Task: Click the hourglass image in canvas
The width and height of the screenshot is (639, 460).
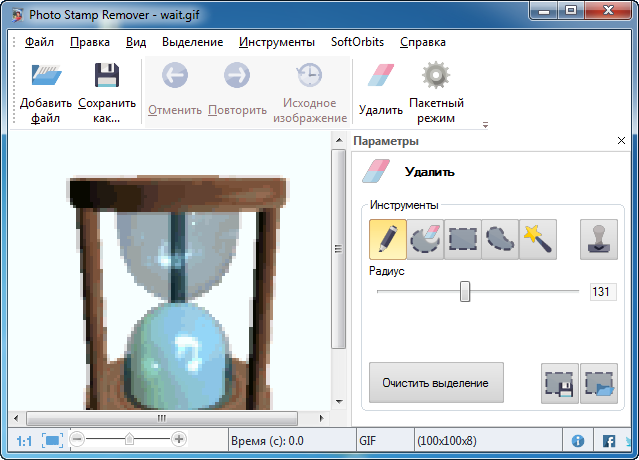Action: pyautogui.click(x=178, y=293)
